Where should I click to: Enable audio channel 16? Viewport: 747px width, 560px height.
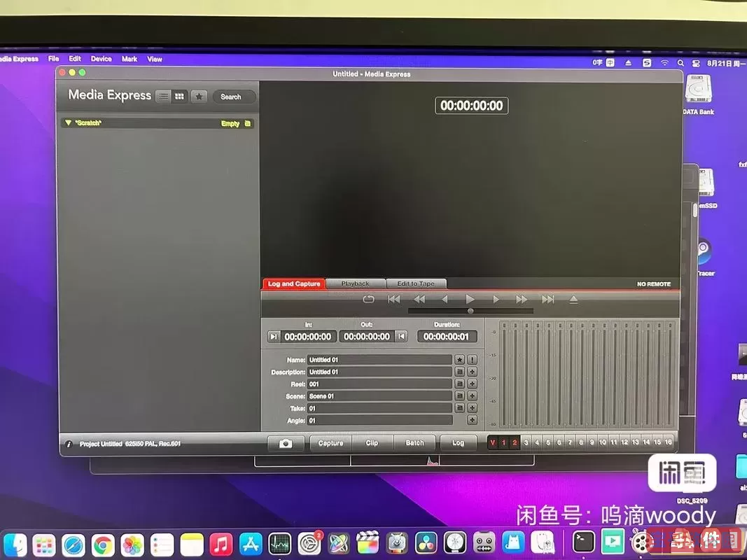pos(669,443)
